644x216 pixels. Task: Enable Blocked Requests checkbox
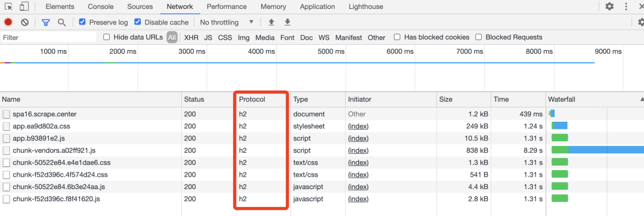(478, 37)
